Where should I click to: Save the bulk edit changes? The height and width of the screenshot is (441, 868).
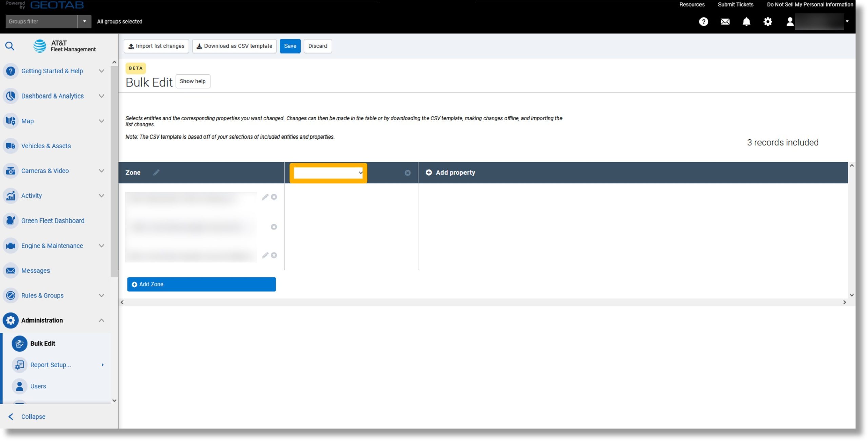tap(290, 46)
